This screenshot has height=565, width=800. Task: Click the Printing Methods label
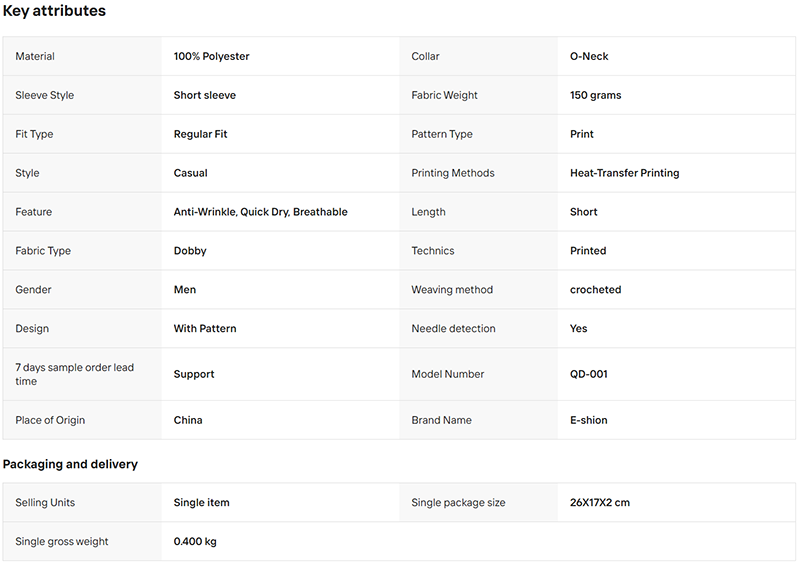coord(453,173)
